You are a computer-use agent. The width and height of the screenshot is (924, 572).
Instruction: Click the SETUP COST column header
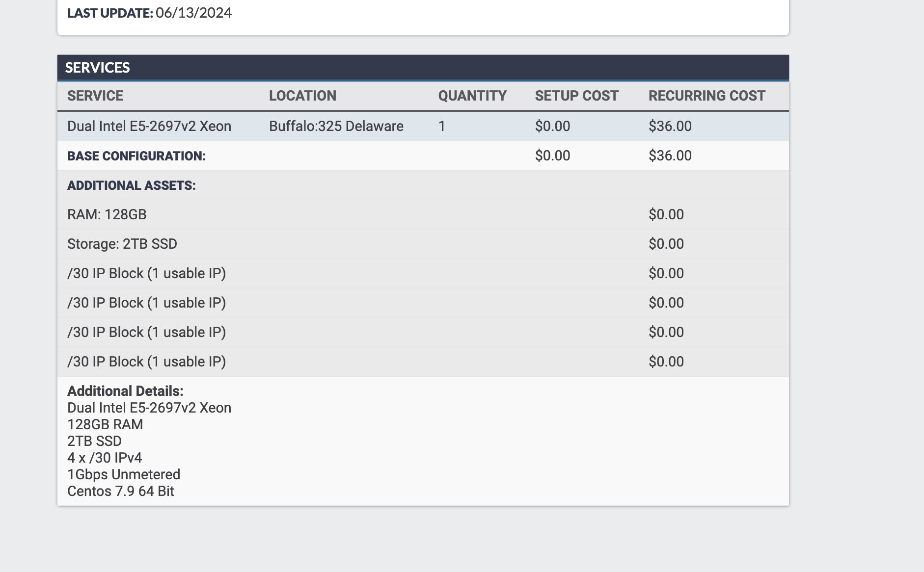tap(576, 96)
